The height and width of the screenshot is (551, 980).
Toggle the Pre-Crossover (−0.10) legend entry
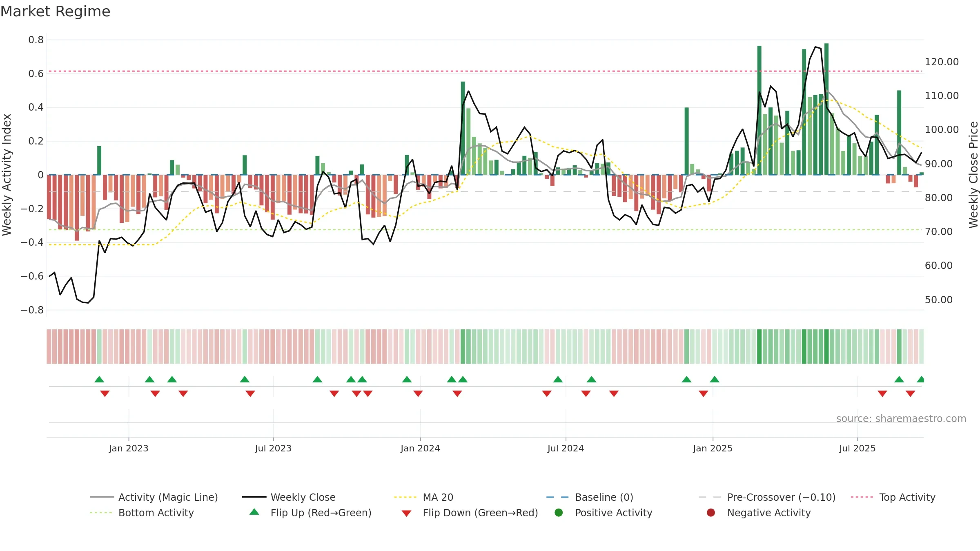click(767, 497)
